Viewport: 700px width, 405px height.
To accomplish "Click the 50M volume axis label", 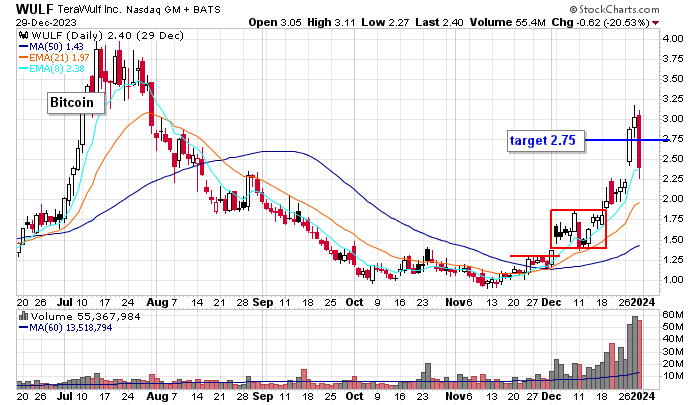I will pos(673,327).
